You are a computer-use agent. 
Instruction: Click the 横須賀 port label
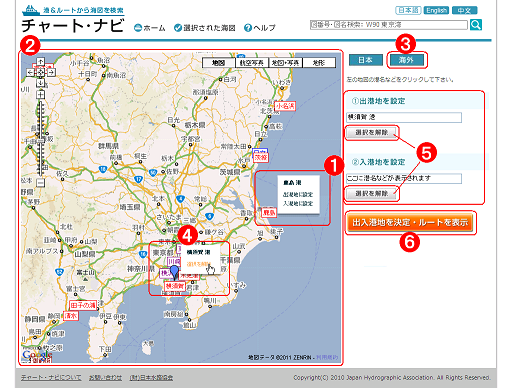(x=175, y=286)
